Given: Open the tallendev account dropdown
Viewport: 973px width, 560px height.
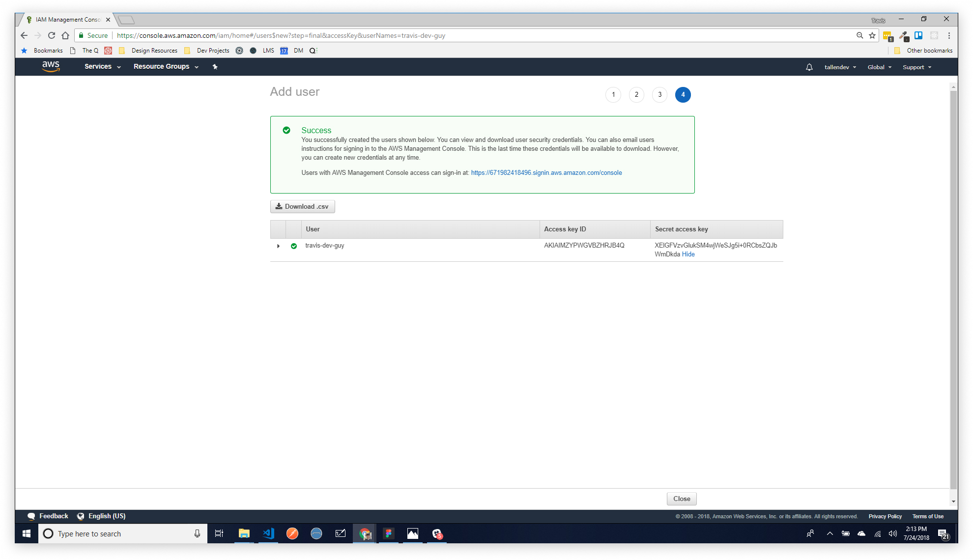Looking at the screenshot, I should click(840, 67).
